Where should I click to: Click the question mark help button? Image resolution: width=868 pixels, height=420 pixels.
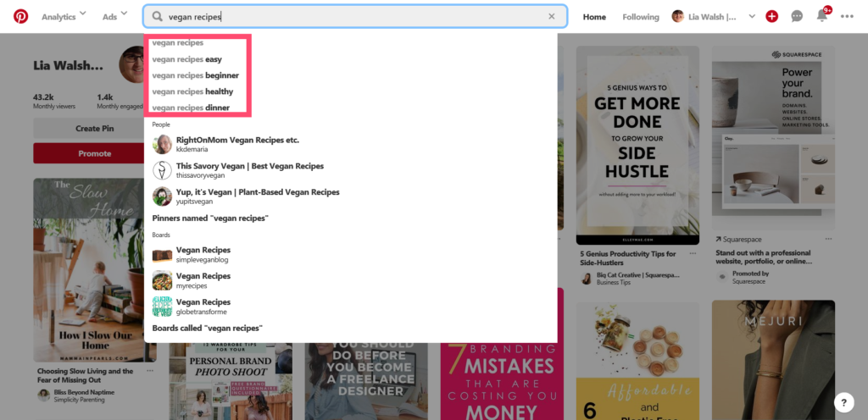pyautogui.click(x=843, y=402)
